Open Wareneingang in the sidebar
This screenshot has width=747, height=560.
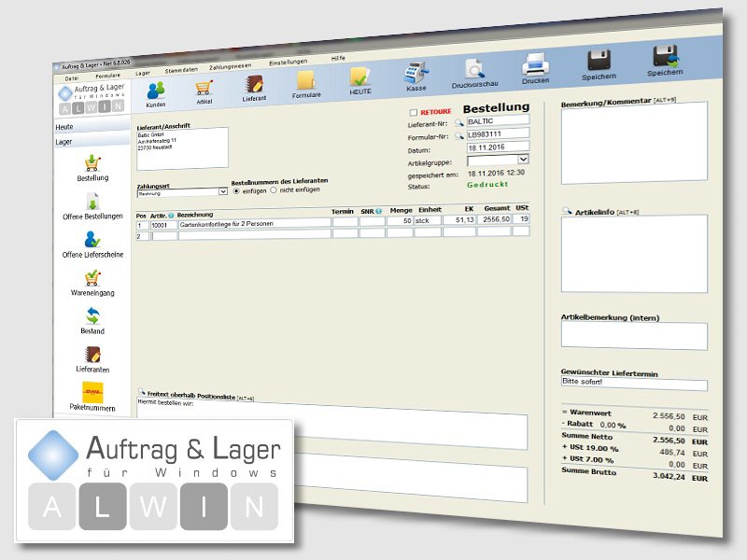[92, 283]
